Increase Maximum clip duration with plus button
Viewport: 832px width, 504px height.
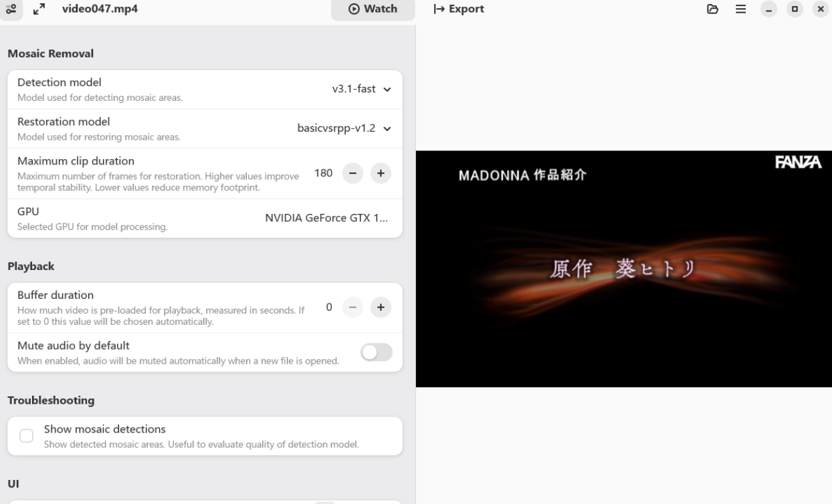pyautogui.click(x=381, y=173)
